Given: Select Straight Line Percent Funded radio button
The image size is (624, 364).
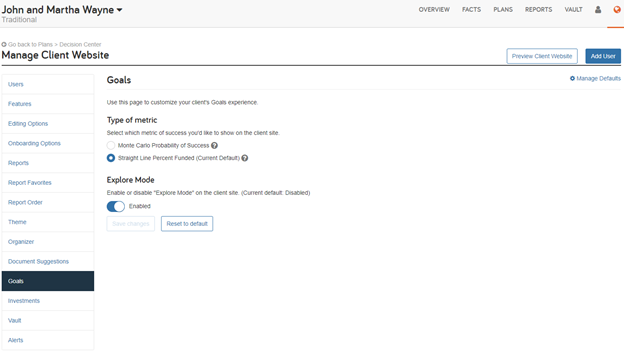Looking at the screenshot, I should pyautogui.click(x=111, y=158).
